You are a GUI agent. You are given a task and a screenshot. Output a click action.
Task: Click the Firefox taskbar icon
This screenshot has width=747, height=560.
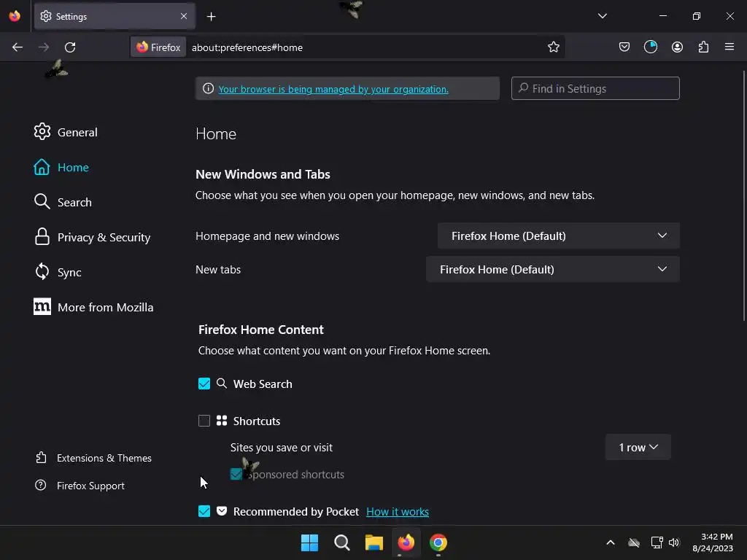406,542
